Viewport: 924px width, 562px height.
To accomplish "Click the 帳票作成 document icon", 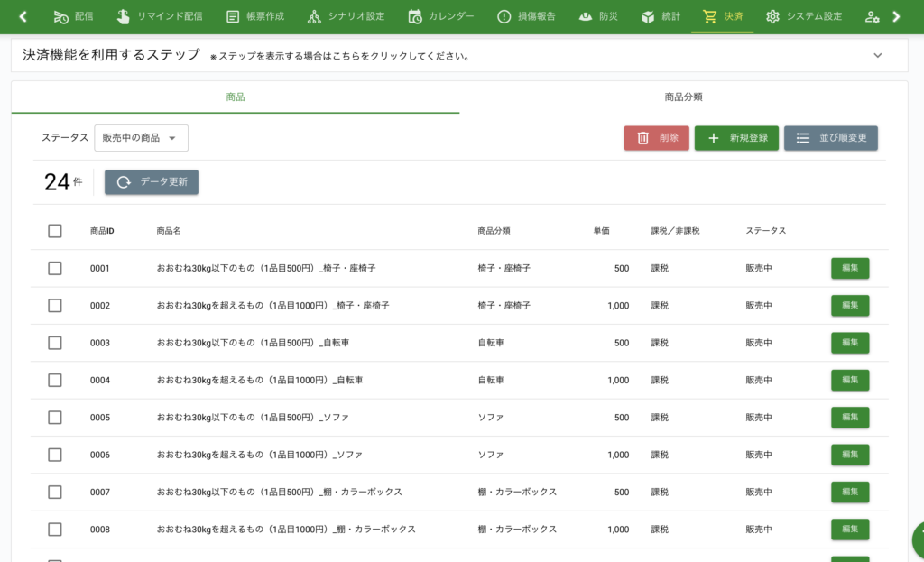I will (x=233, y=16).
